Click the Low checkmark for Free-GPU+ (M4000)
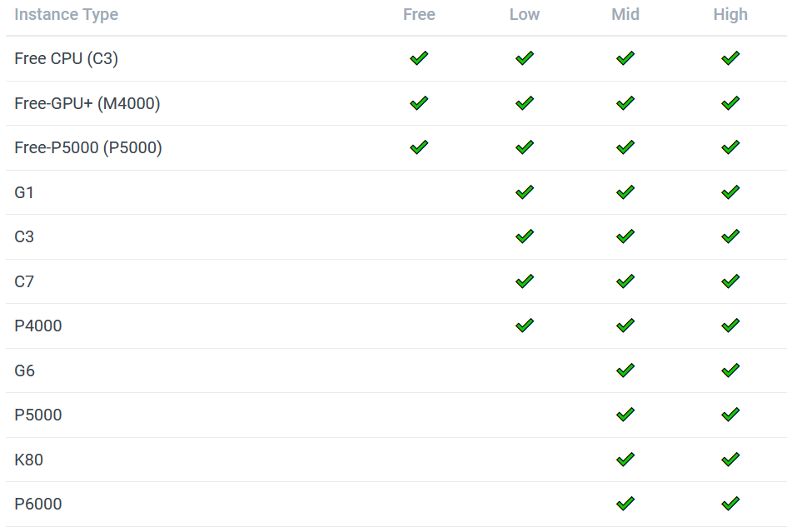The image size is (797, 532). pyautogui.click(x=525, y=103)
